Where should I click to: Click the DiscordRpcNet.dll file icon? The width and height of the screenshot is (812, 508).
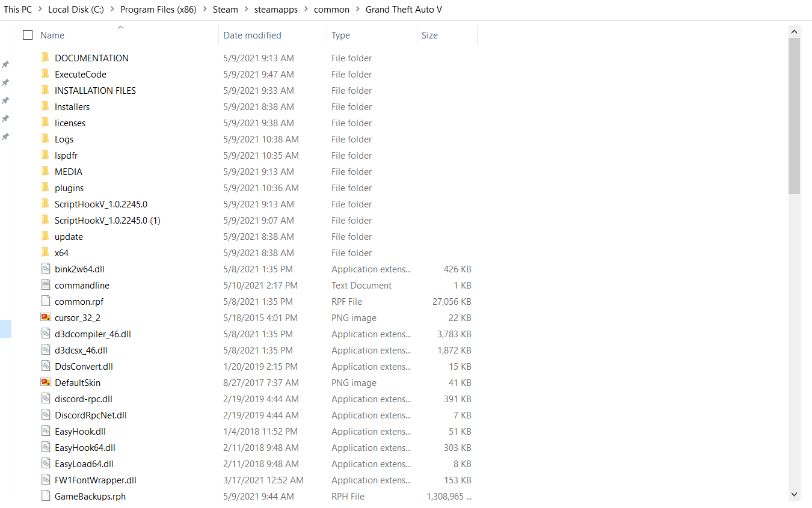coord(45,415)
